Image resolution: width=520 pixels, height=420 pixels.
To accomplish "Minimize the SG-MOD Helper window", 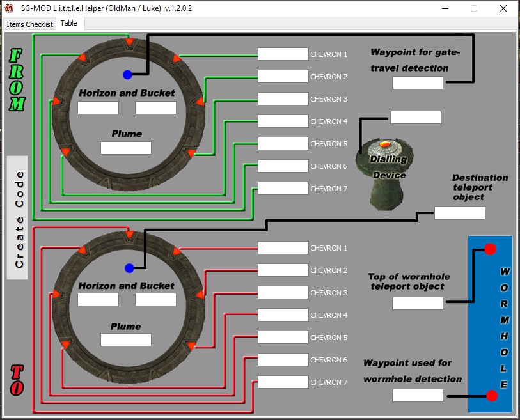I will [445, 8].
